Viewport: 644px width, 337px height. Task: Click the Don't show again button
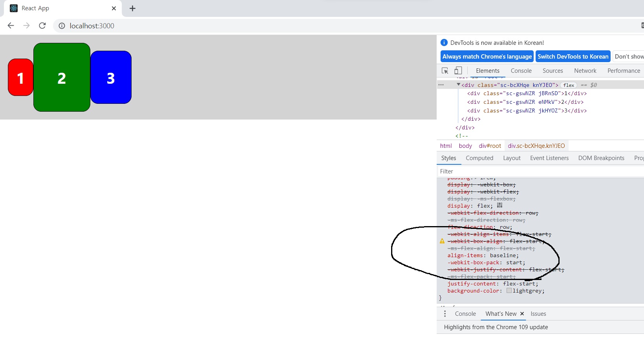tap(629, 56)
